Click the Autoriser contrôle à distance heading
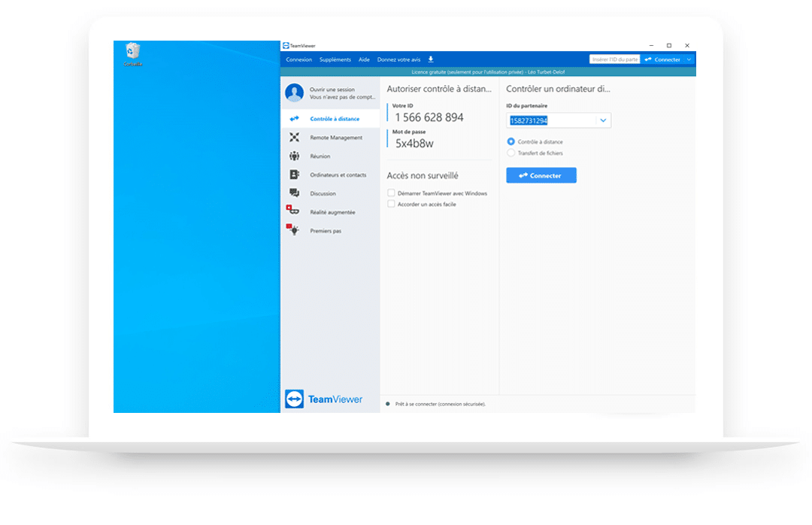Screen dimensions: 812x525 pyautogui.click(x=439, y=89)
